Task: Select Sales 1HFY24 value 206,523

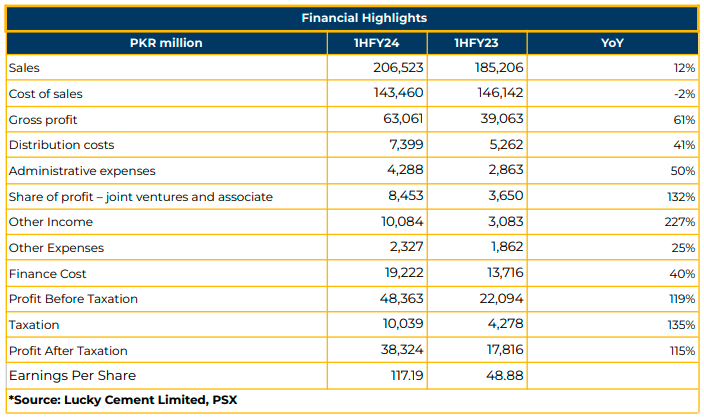Action: (x=398, y=67)
